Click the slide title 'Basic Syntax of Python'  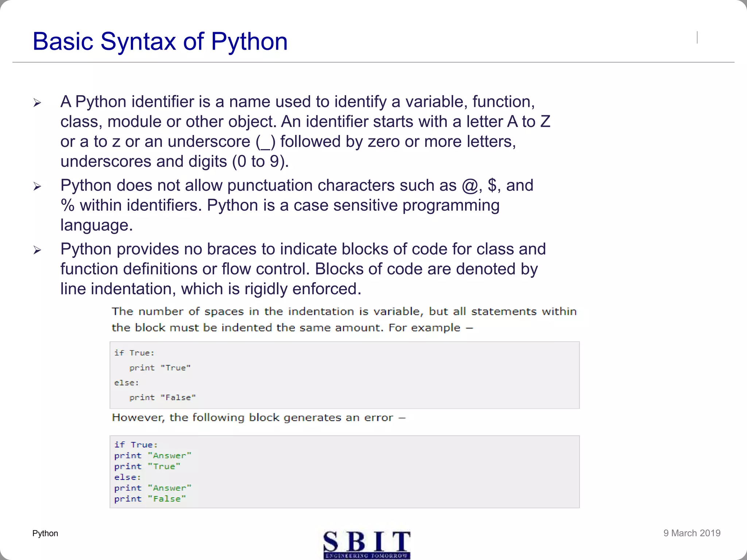pos(160,41)
